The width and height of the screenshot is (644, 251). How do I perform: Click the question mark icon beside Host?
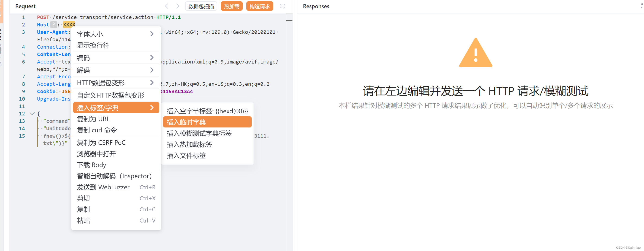tap(53, 25)
